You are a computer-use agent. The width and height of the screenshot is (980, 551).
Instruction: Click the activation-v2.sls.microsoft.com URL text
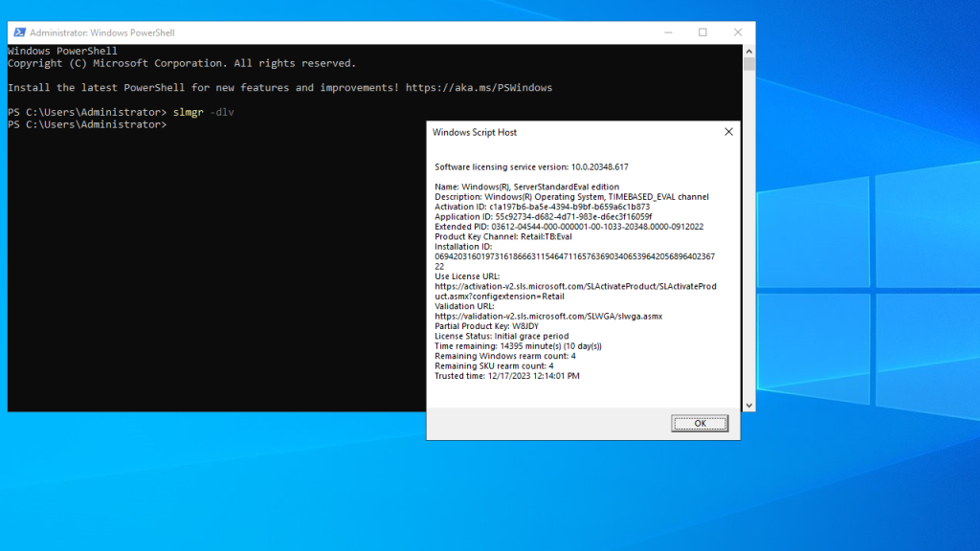click(575, 291)
